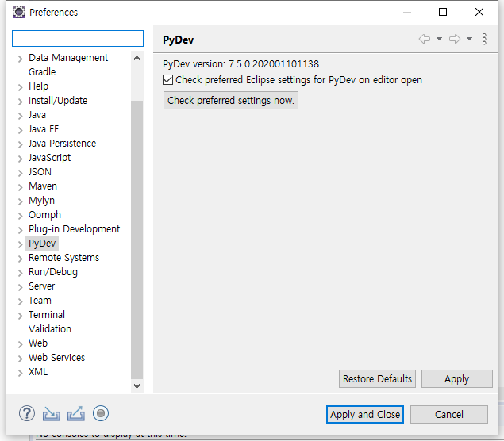Expand the Server tree node
Image resolution: width=504 pixels, height=441 pixels.
(x=21, y=287)
